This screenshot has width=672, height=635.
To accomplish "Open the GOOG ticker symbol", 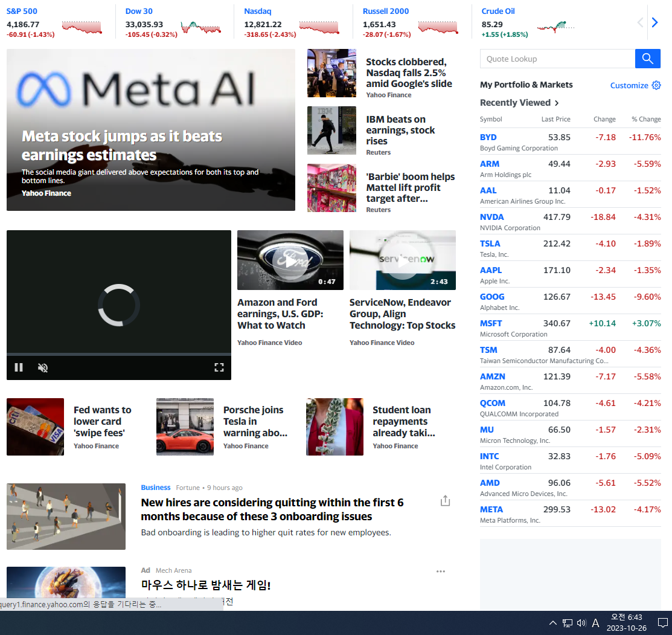I will (492, 297).
